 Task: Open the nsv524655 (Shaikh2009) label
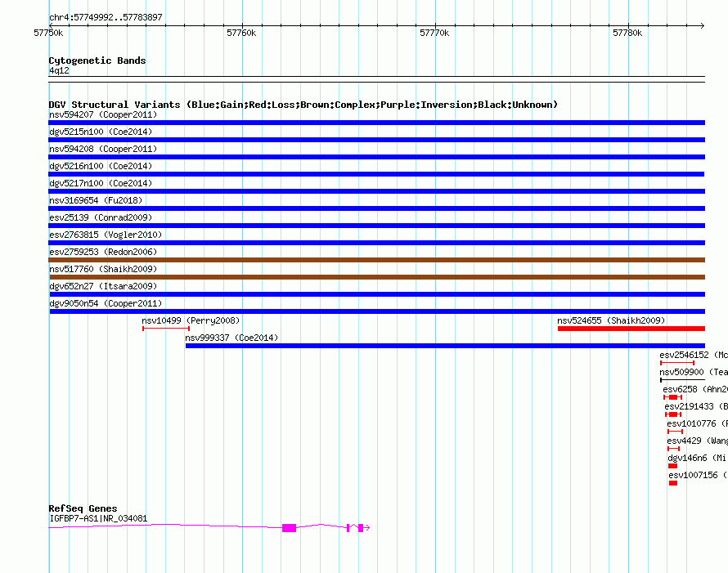click(x=611, y=320)
